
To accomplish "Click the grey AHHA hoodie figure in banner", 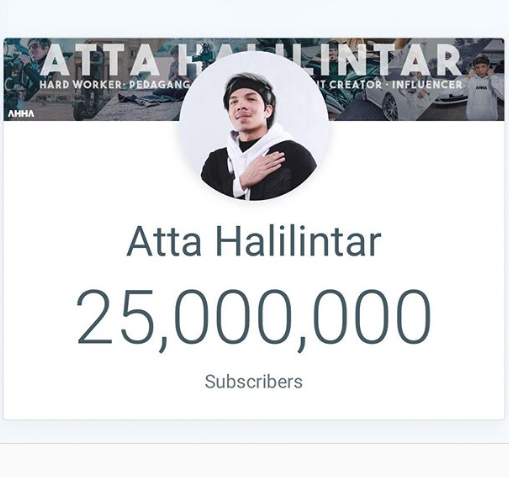I will tap(482, 88).
